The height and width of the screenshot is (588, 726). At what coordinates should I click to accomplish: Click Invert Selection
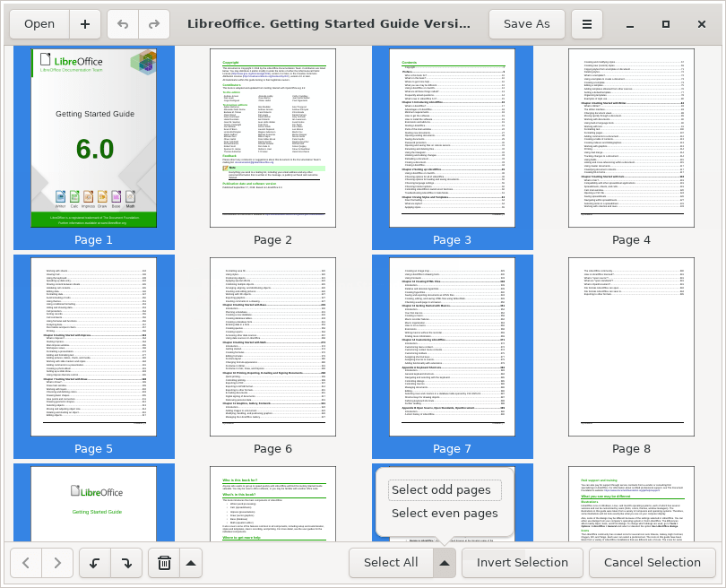point(523,563)
